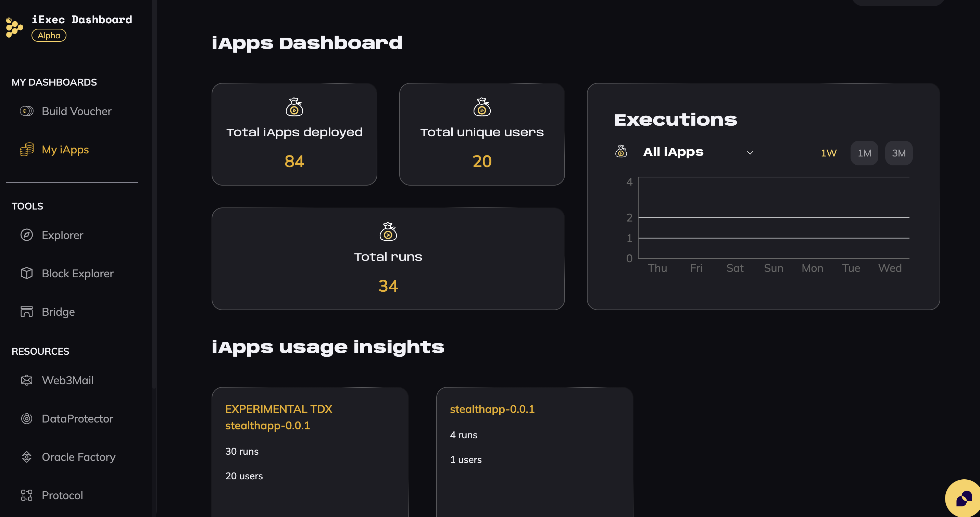980x517 pixels.
Task: Click the Web3Mail envelope icon
Action: 26,380
